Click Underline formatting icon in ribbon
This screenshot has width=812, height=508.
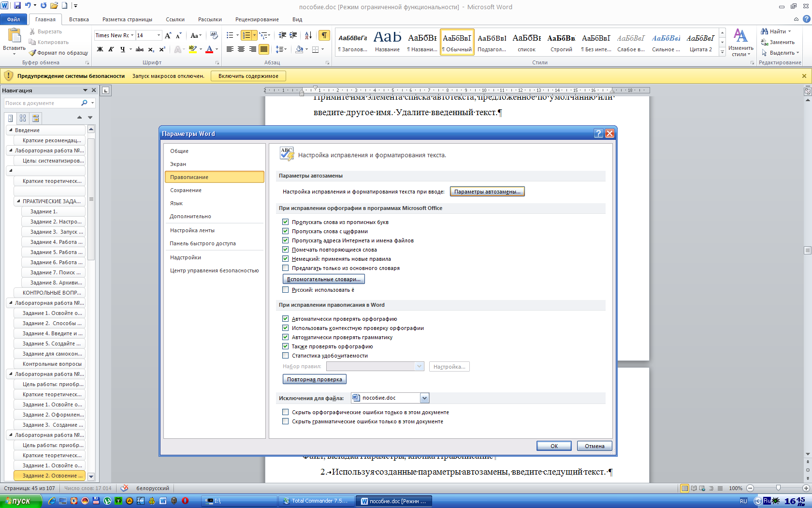[122, 49]
